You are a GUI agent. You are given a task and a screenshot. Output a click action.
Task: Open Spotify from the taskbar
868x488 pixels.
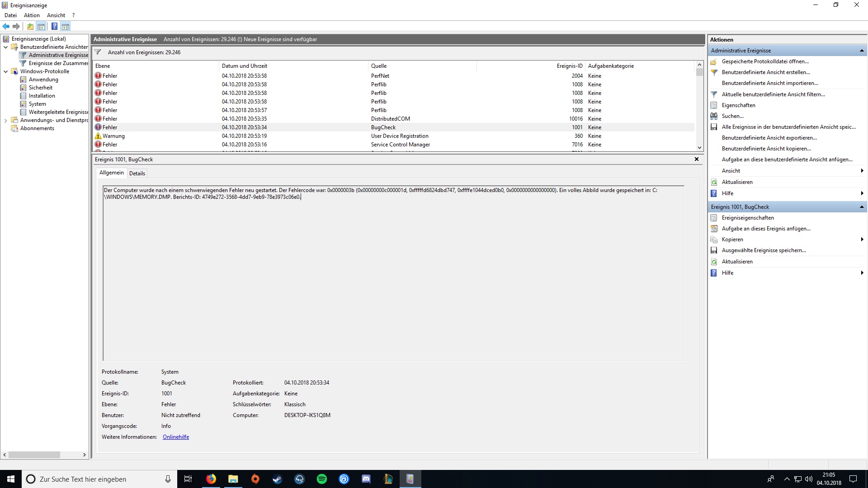point(322,479)
